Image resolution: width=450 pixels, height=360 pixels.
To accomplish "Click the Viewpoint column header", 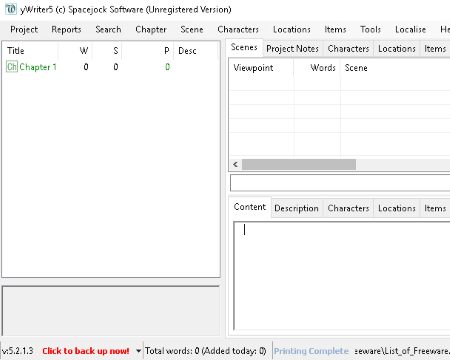I will point(261,68).
